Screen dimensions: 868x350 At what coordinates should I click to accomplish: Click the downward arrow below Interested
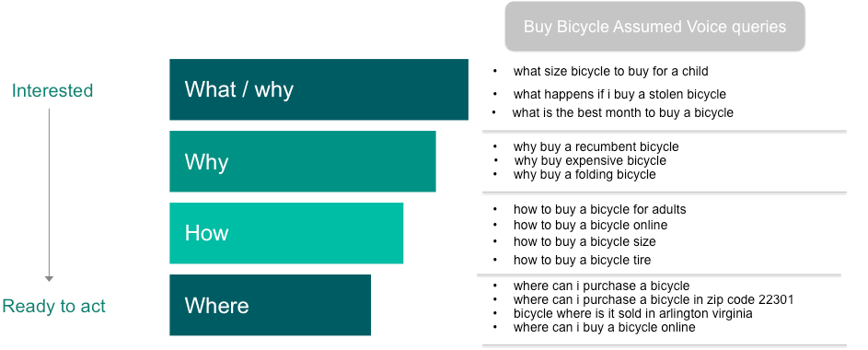(x=49, y=195)
